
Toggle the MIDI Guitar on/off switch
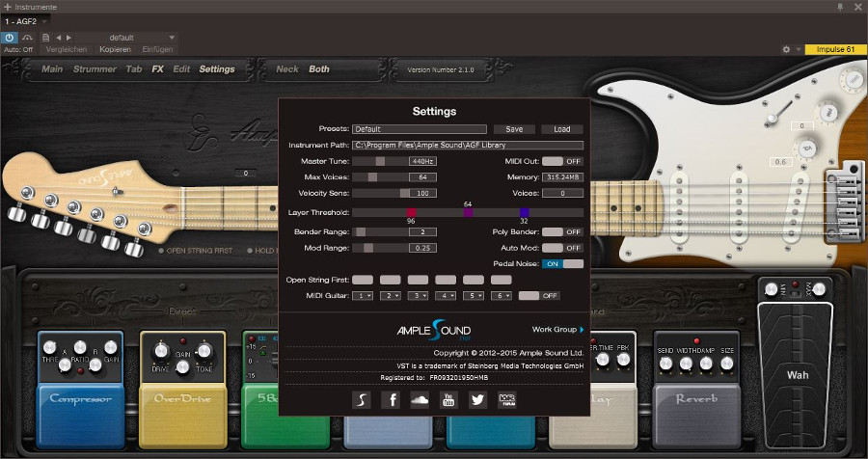point(539,296)
